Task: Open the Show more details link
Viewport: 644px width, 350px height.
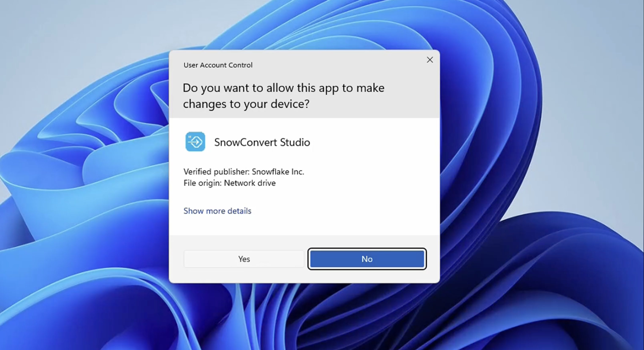Action: click(x=217, y=211)
